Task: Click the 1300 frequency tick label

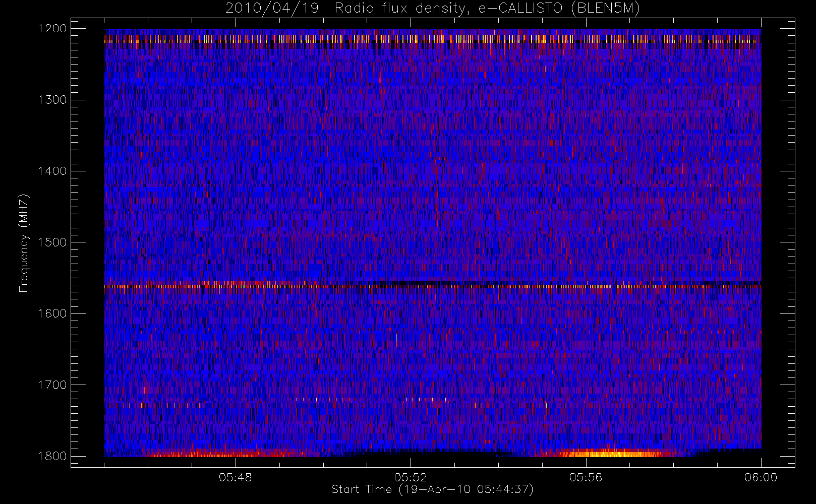Action: point(52,100)
